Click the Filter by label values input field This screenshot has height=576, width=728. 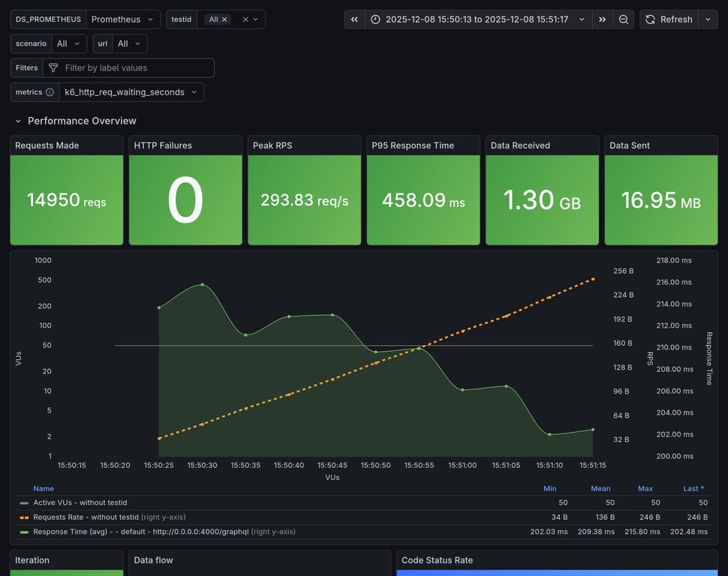point(128,67)
